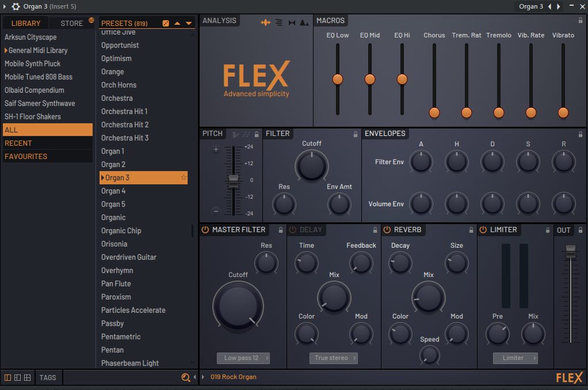This screenshot has height=390, width=588.
Task: Expand the General Midi Library pack
Action: pyautogui.click(x=6, y=50)
